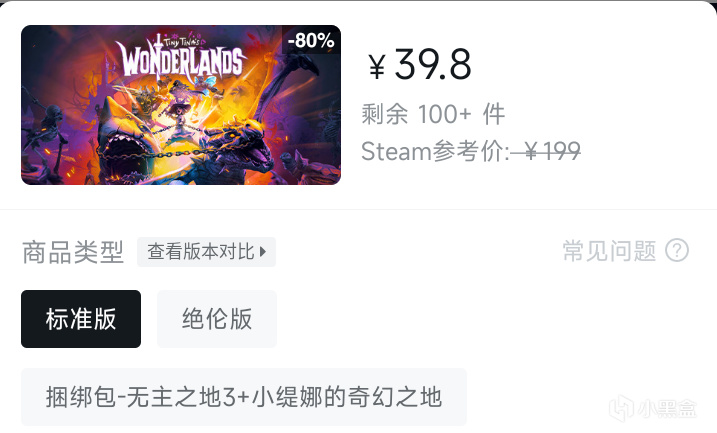Select the 绝伦版 edition option
This screenshot has width=717, height=433.
tap(217, 319)
